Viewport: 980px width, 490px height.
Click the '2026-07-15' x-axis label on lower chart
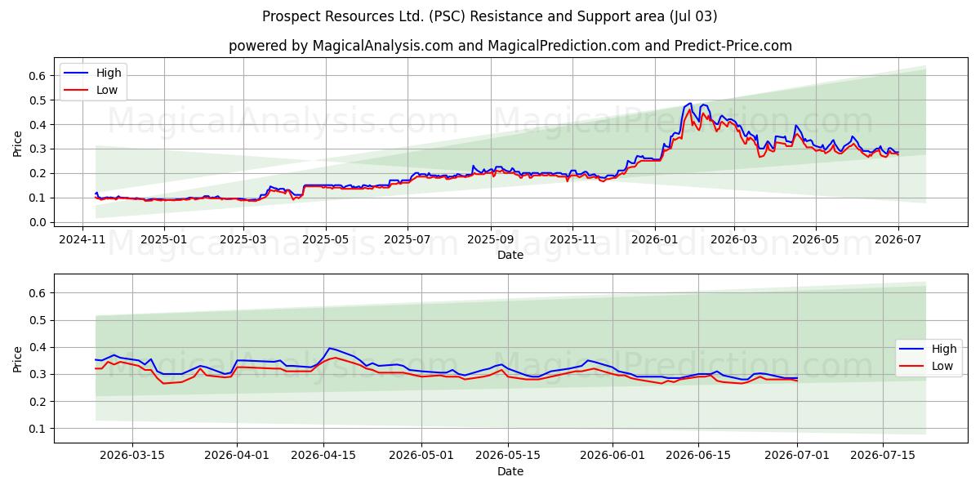click(x=883, y=457)
